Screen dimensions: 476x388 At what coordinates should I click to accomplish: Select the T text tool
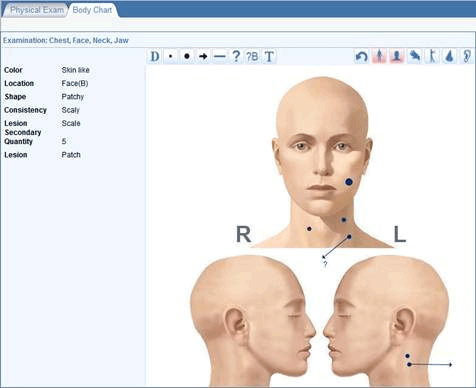269,56
